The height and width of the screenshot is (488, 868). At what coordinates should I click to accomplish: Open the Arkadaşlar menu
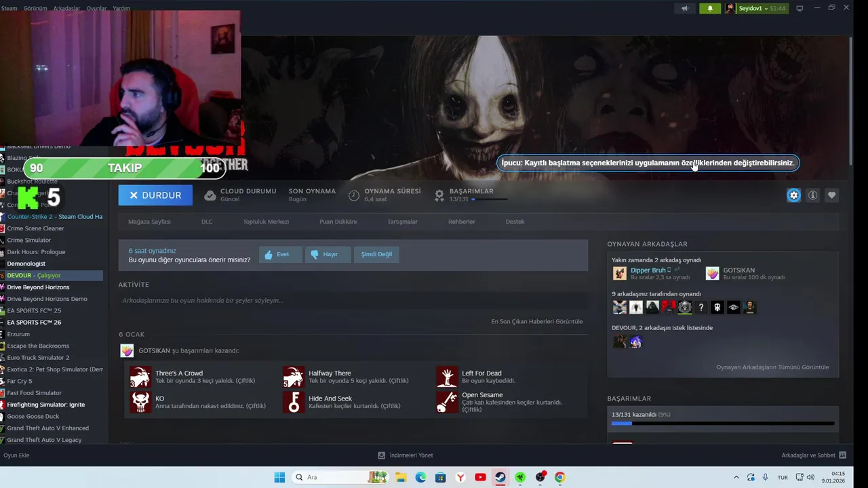click(x=66, y=8)
